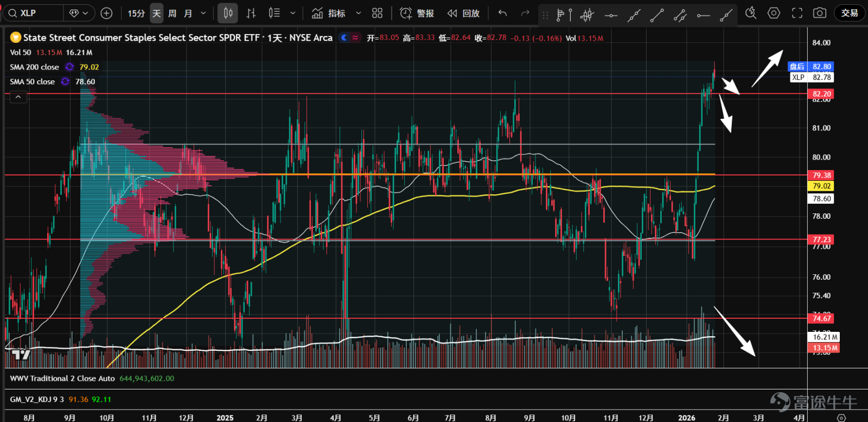Viewport: 868px width, 422px height.
Task: Click the 交易 trade button
Action: coord(850,13)
